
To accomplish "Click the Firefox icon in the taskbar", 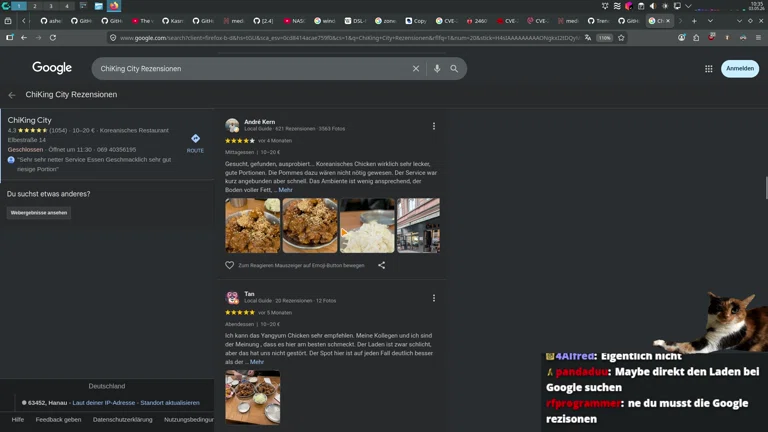I will pyautogui.click(x=114, y=6).
